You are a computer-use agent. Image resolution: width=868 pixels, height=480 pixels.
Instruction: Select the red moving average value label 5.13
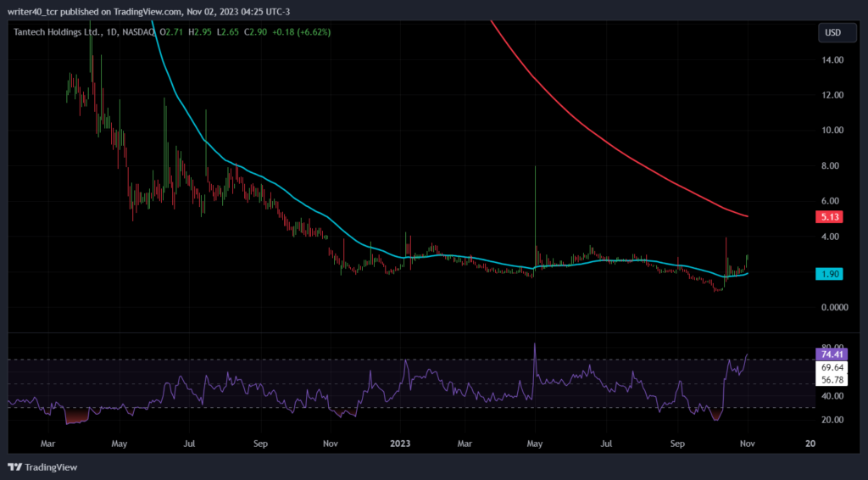click(x=829, y=217)
